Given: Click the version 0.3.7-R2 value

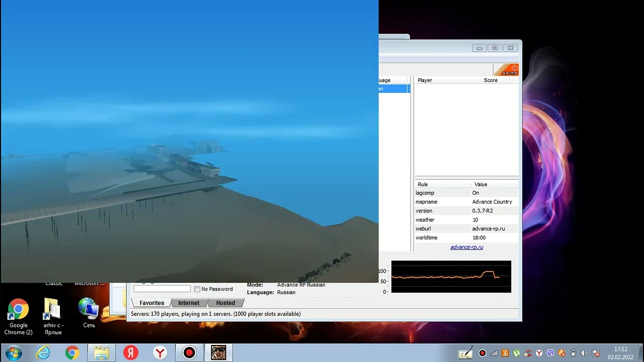Looking at the screenshot, I should pyautogui.click(x=482, y=211).
